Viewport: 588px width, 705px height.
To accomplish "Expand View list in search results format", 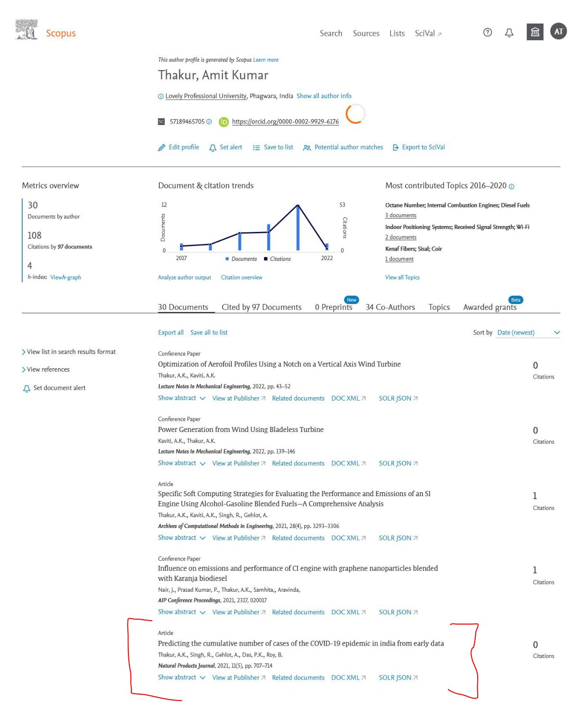I will click(69, 352).
